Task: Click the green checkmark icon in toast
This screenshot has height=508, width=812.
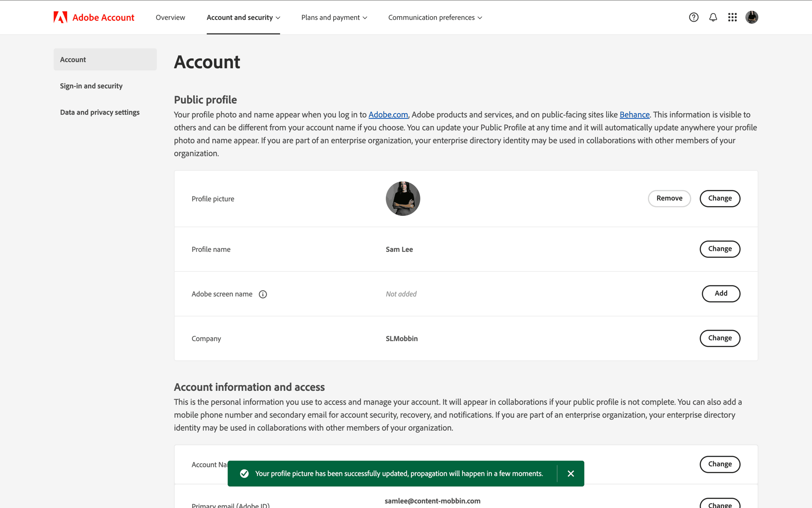Action: point(244,473)
